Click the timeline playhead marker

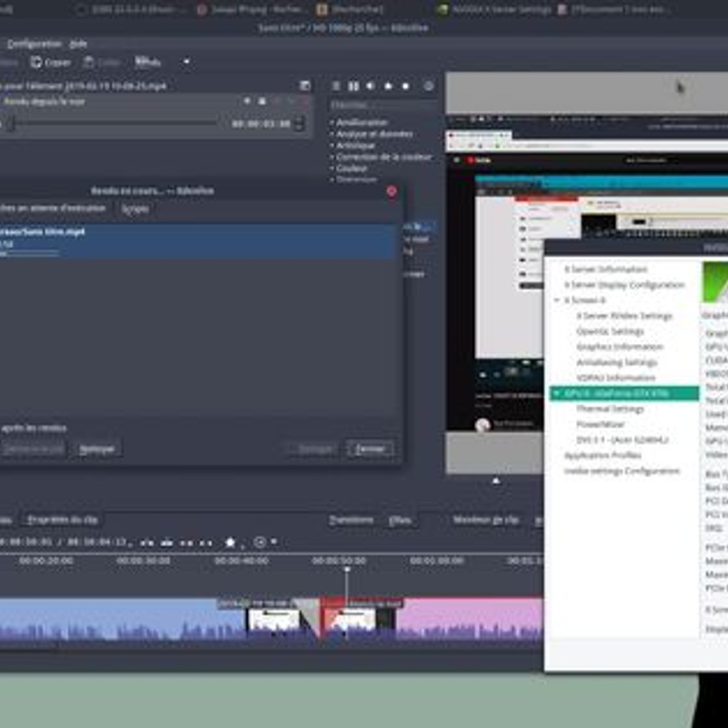347,570
